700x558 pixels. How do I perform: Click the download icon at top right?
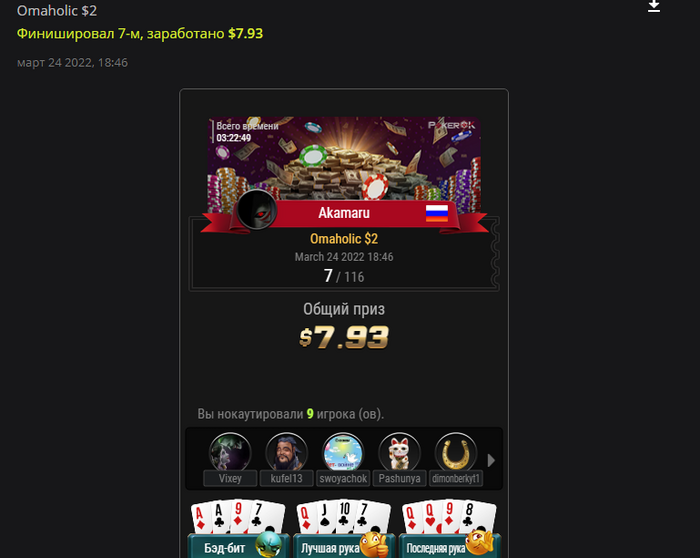654,6
